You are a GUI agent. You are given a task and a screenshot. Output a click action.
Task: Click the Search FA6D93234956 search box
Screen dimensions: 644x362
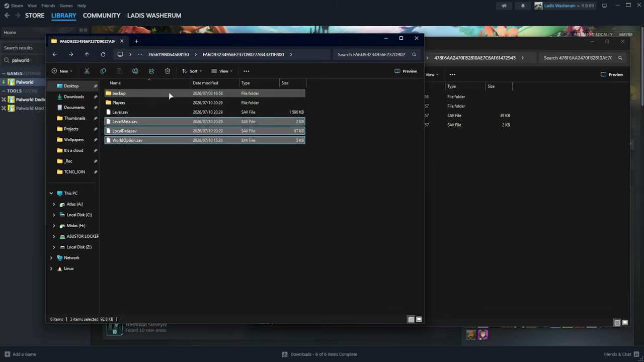[377, 54]
